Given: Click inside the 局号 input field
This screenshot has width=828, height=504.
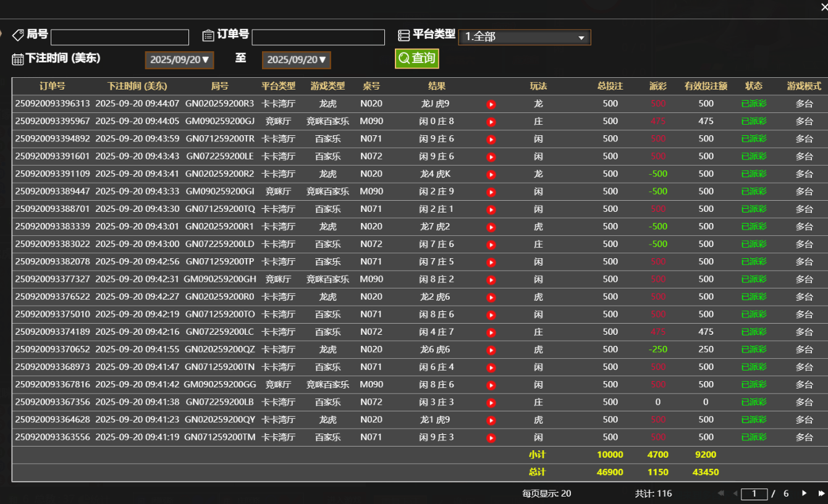Looking at the screenshot, I should (x=120, y=37).
